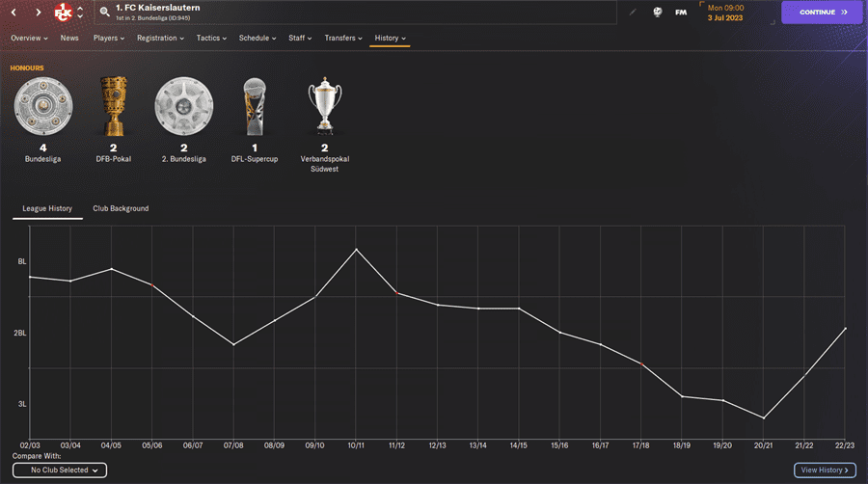Go back with the left arrow
This screenshot has width=868, height=484.
pos(13,13)
